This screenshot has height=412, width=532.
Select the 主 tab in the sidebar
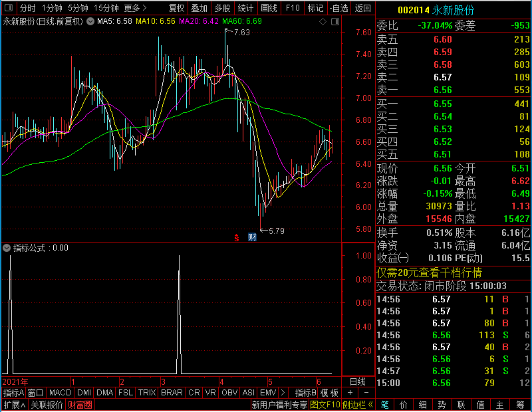click(x=500, y=405)
